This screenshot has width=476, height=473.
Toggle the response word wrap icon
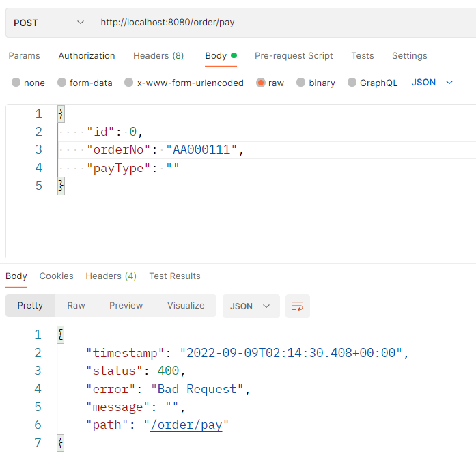tap(298, 306)
